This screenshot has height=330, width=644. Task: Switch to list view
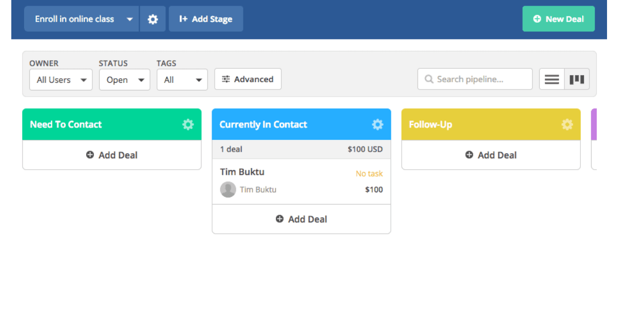click(x=552, y=79)
